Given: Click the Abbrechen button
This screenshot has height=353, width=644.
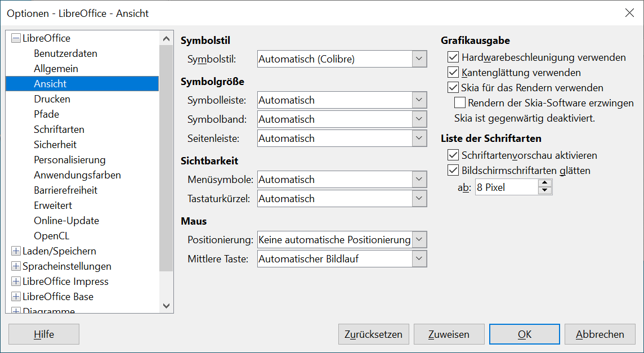Looking at the screenshot, I should pyautogui.click(x=600, y=334).
